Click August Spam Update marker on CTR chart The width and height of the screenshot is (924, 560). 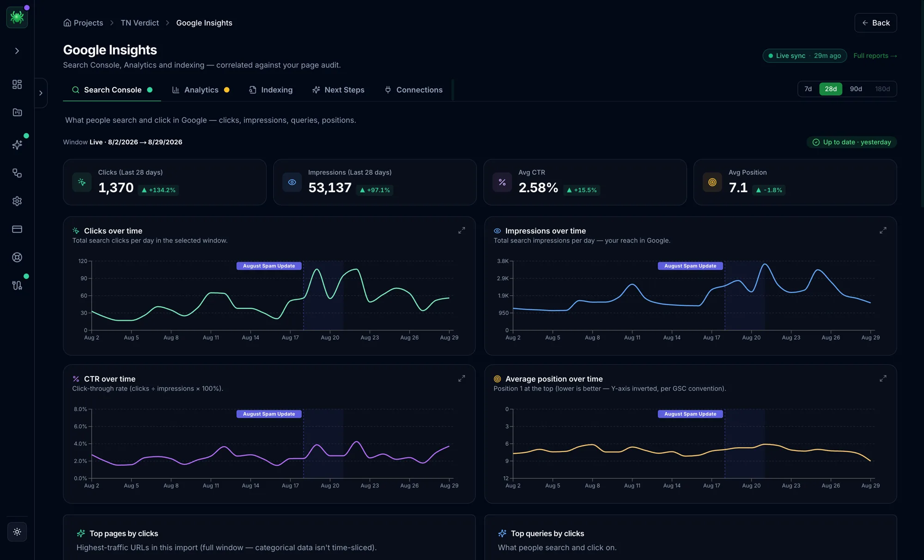pos(269,414)
